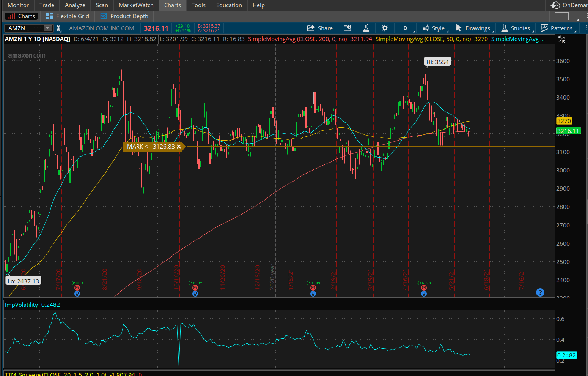Open the Style dropdown menu
This screenshot has width=588, height=376.
click(x=435, y=28)
